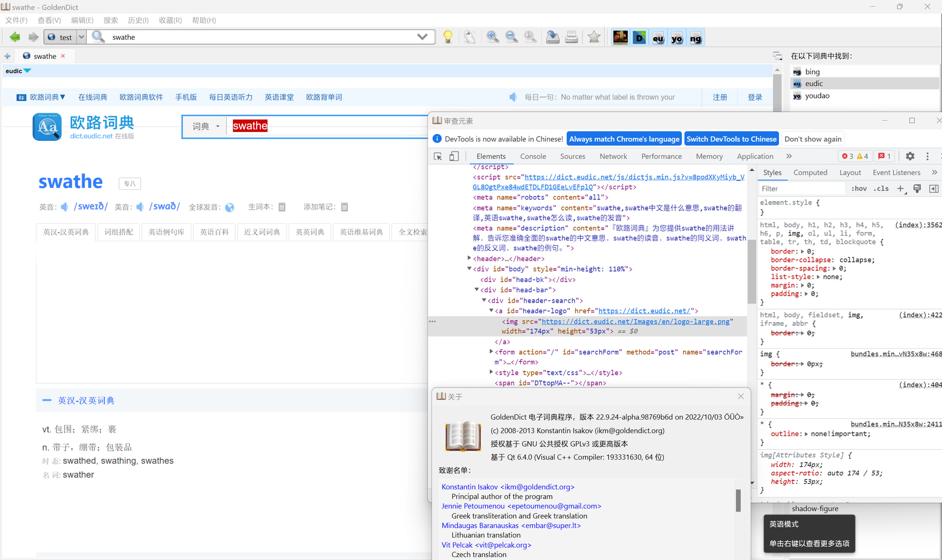Click Switch DevTools to Chinese button

click(x=732, y=139)
